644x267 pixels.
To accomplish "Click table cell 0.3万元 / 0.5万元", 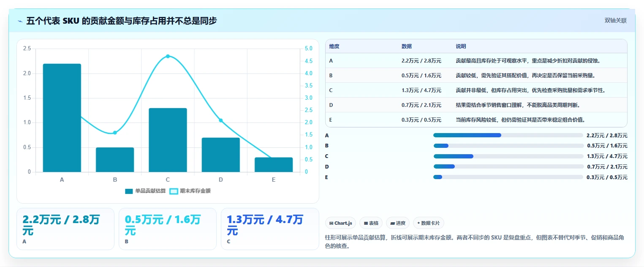I will (421, 120).
